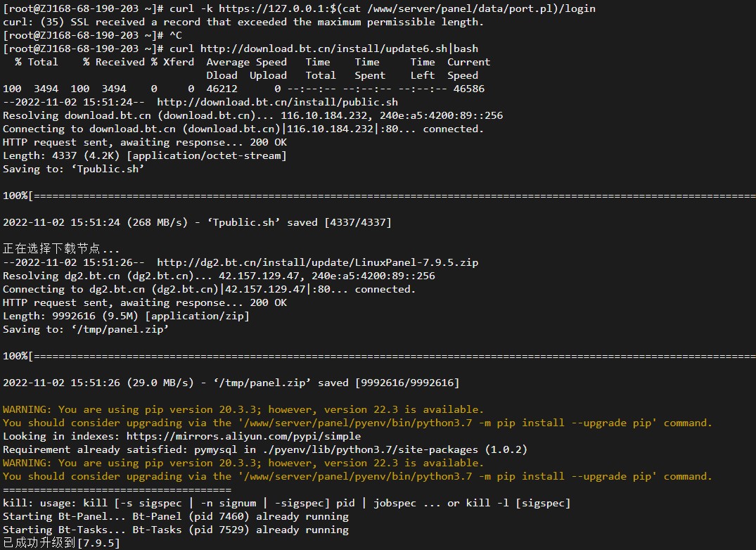The image size is (756, 550).
Task: Click the second 100% progress bar
Action: [380, 356]
